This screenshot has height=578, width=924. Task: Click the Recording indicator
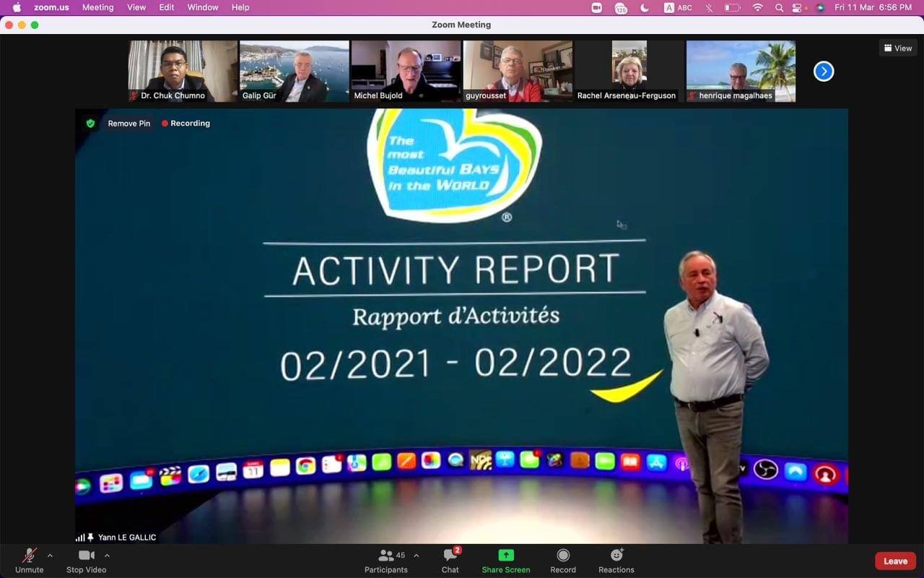(x=186, y=124)
